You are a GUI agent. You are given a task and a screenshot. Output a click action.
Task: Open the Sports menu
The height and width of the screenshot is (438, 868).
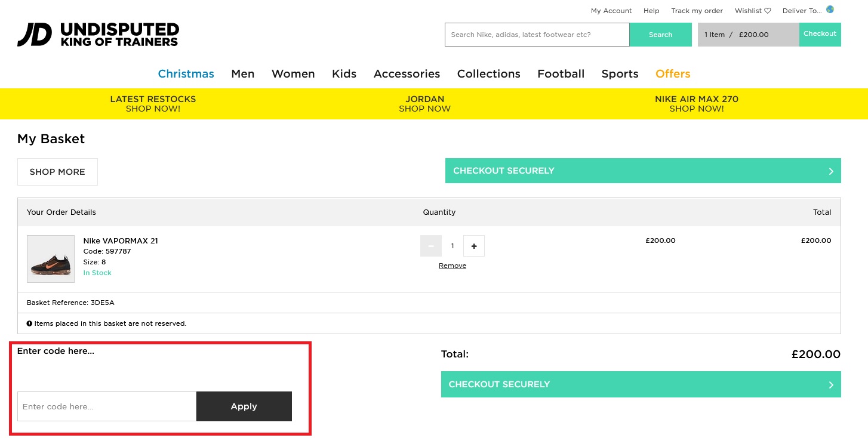620,74
